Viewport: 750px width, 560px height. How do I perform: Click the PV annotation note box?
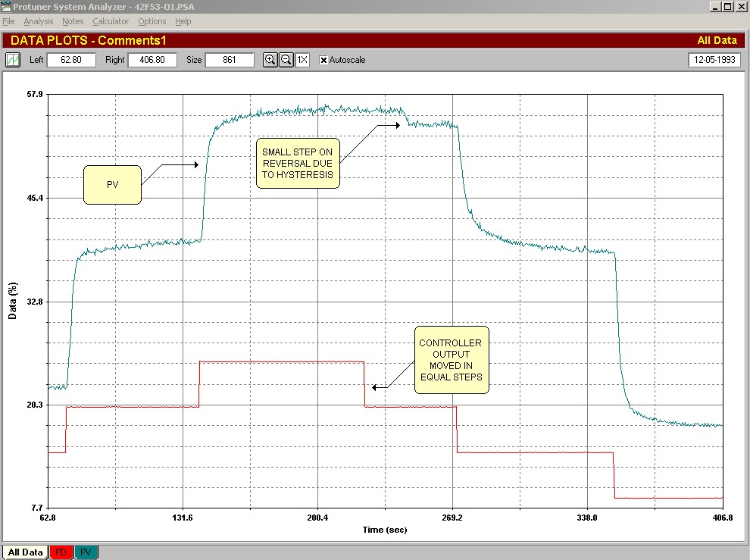click(x=112, y=185)
